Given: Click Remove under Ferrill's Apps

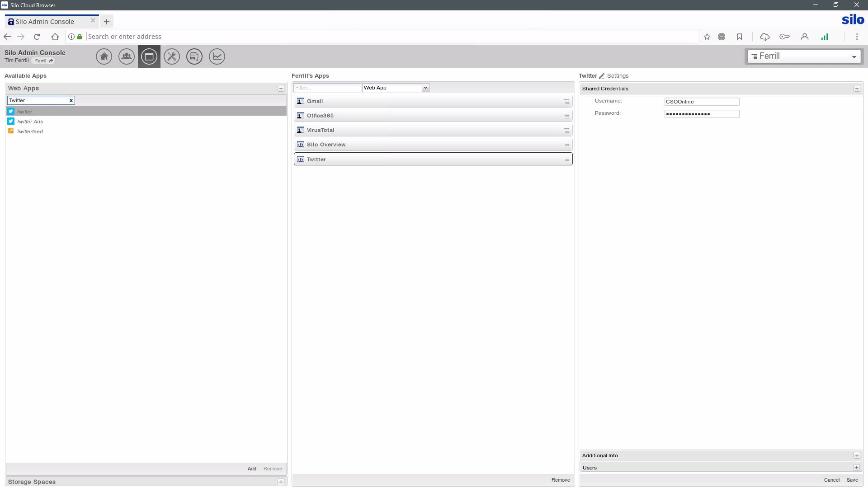Looking at the screenshot, I should click(x=561, y=480).
